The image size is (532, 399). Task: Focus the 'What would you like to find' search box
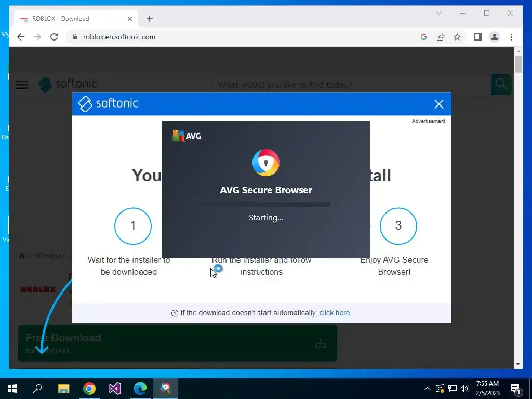coord(350,85)
